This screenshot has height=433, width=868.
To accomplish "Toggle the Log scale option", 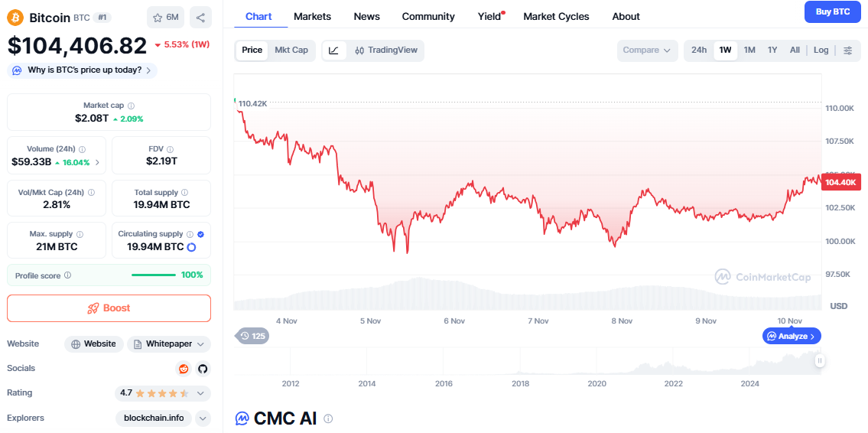I will point(821,50).
